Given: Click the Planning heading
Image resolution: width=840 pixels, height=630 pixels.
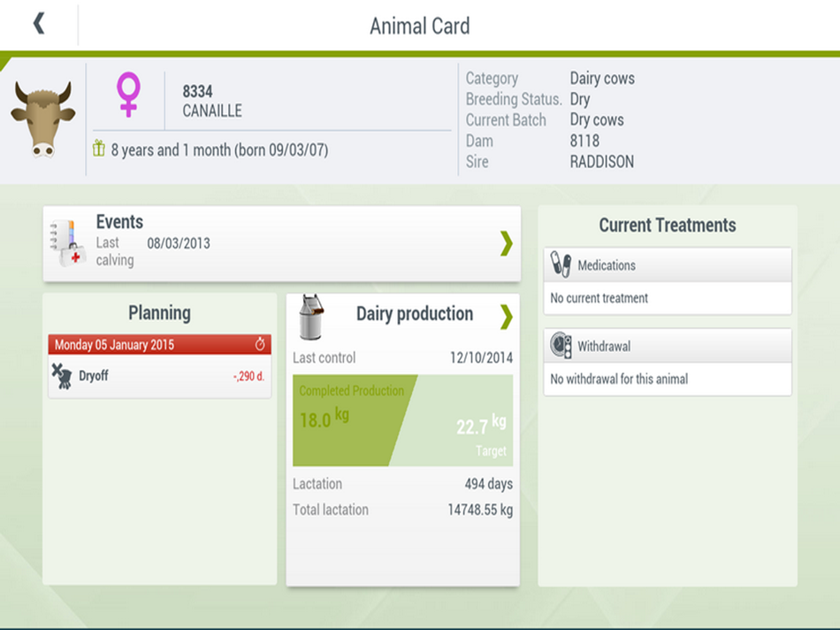Looking at the screenshot, I should (160, 313).
